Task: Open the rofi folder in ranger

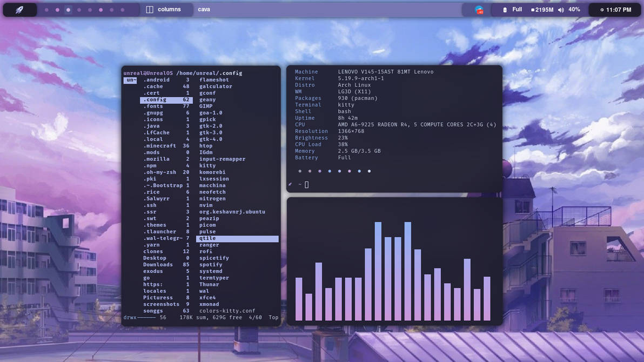Action: point(206,251)
